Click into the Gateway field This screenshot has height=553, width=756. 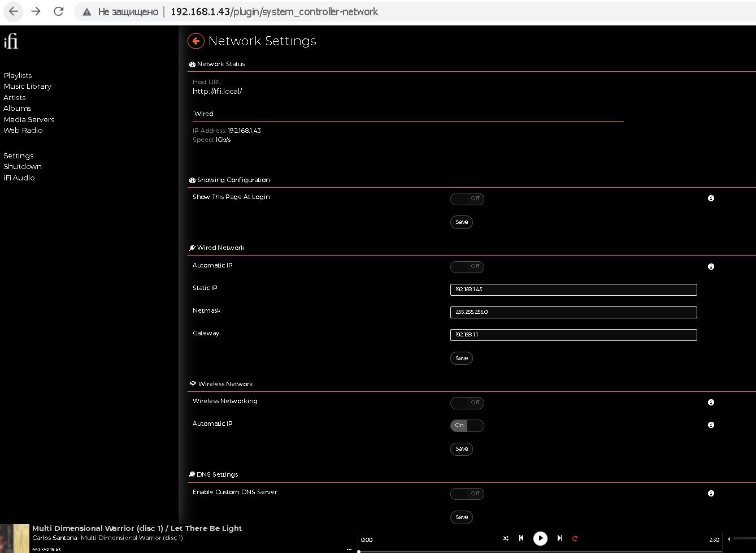(x=573, y=335)
